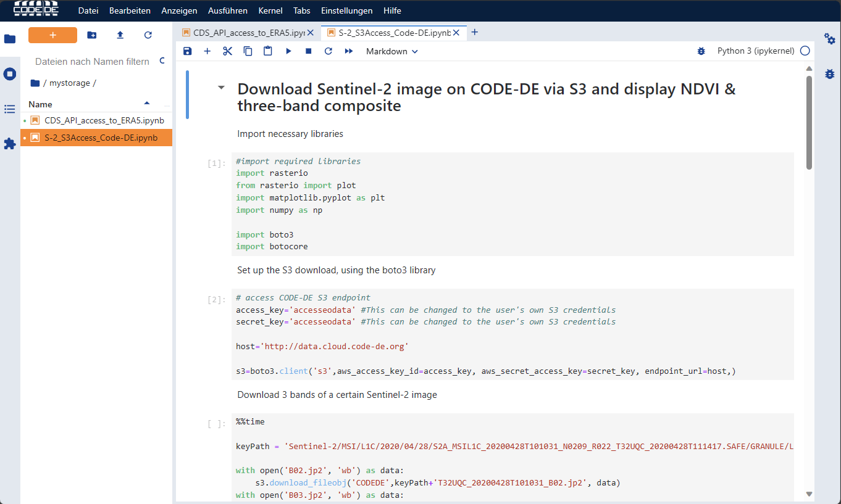The image size is (841, 504).
Task: Open the extension manager puzzle icon
Action: tap(10, 144)
